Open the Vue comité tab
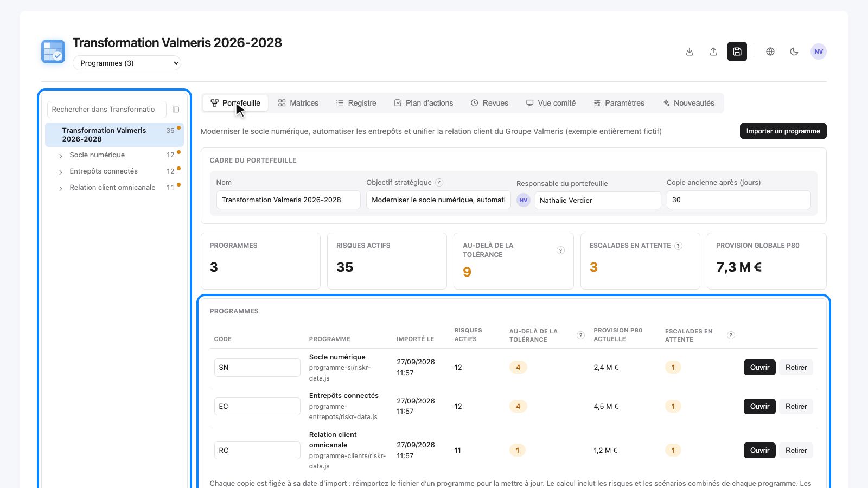 click(x=551, y=103)
